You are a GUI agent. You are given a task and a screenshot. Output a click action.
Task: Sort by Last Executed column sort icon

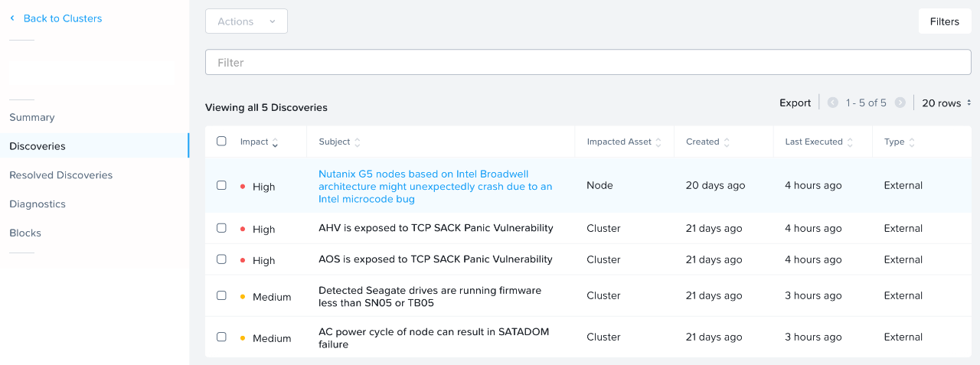click(849, 142)
